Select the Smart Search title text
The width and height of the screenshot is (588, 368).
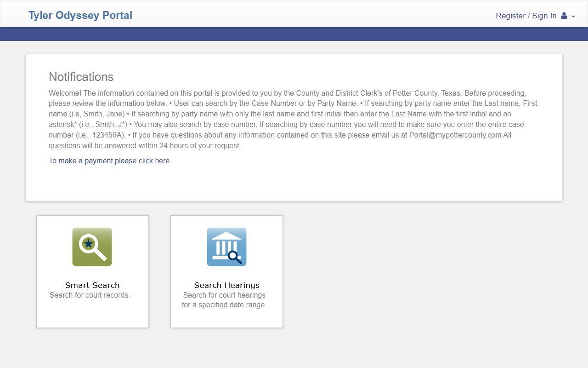[92, 285]
